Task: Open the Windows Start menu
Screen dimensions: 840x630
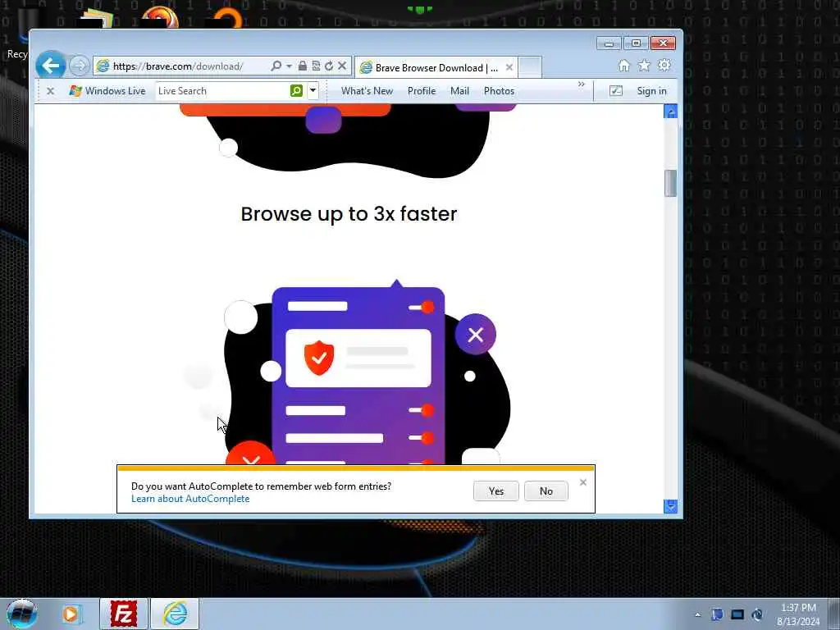Action: (x=21, y=614)
